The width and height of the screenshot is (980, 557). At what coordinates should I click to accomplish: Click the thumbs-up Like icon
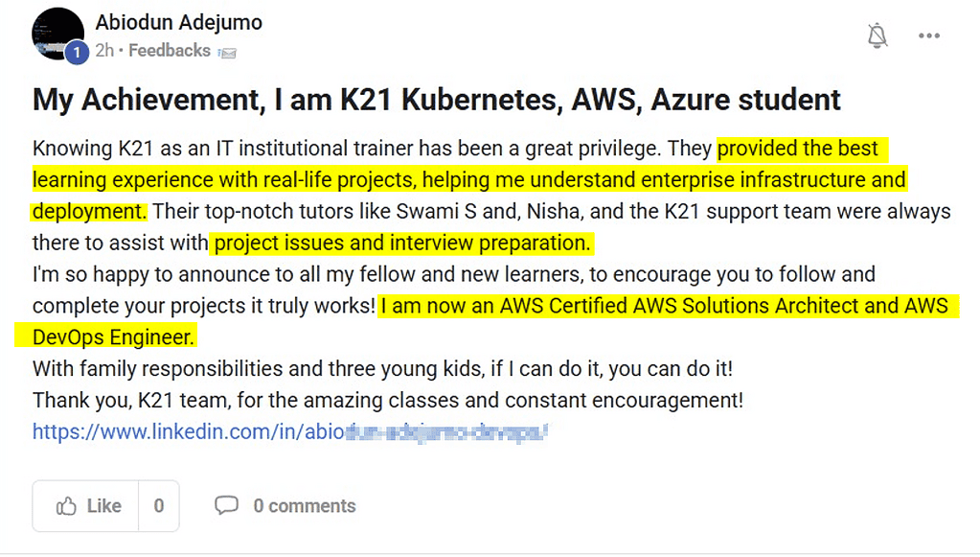[66, 506]
